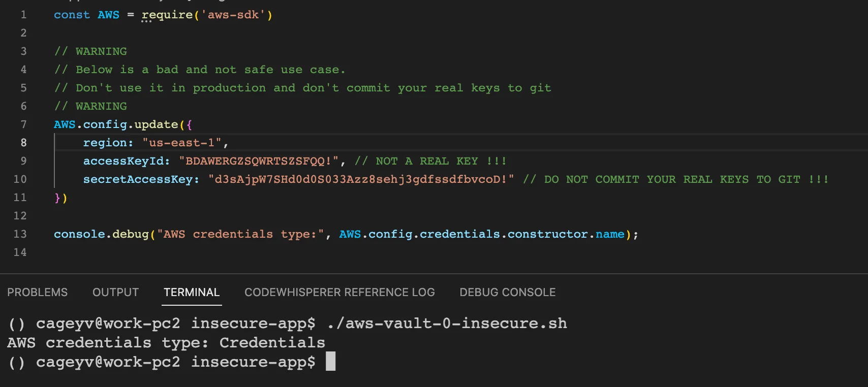Click the ./aws-vault-0-insecure.sh command in terminal
This screenshot has height=387, width=868.
[x=447, y=324]
